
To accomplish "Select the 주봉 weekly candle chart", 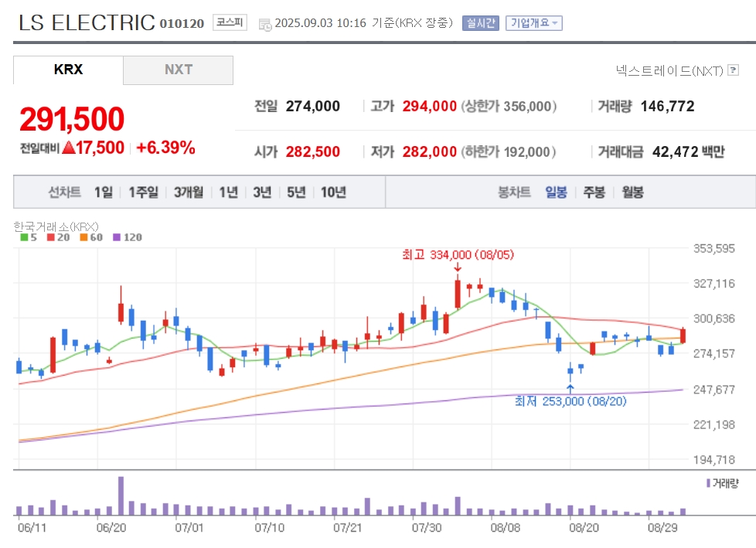I will pos(594,192).
